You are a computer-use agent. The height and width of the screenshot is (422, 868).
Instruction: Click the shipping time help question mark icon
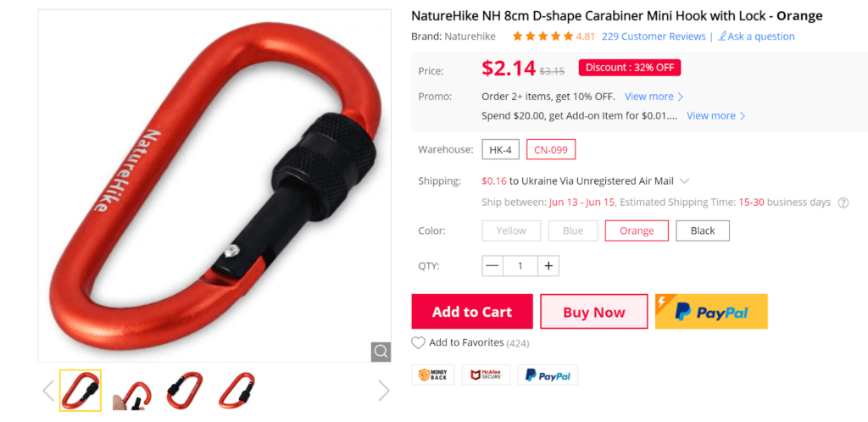coord(843,203)
